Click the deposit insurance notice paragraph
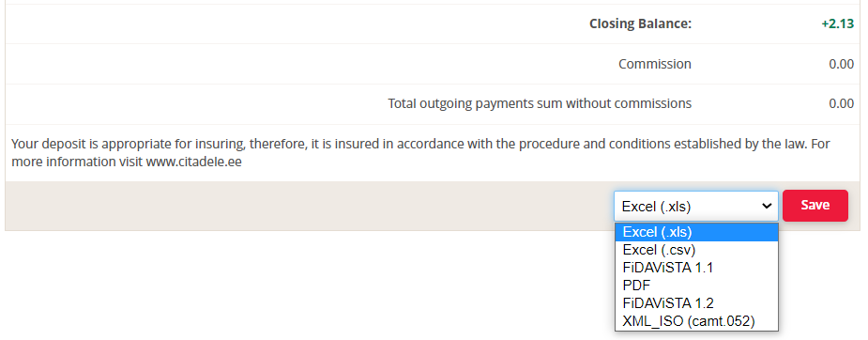868x340 pixels. point(420,153)
